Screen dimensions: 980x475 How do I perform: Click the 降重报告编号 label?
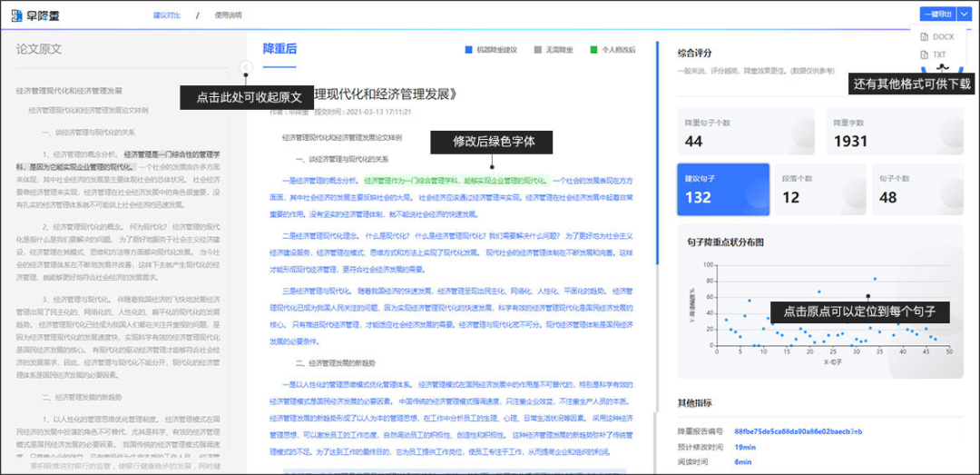pos(700,431)
